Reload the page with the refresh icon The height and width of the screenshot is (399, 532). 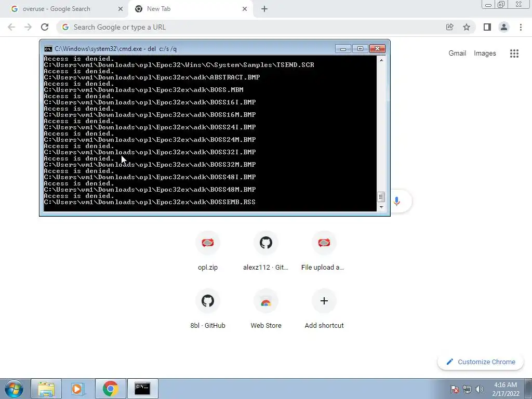point(45,27)
